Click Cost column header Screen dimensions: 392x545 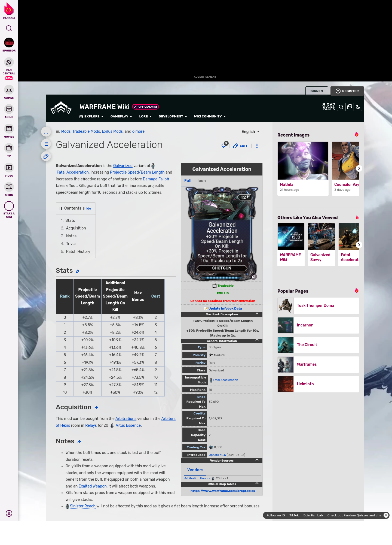[x=156, y=296]
